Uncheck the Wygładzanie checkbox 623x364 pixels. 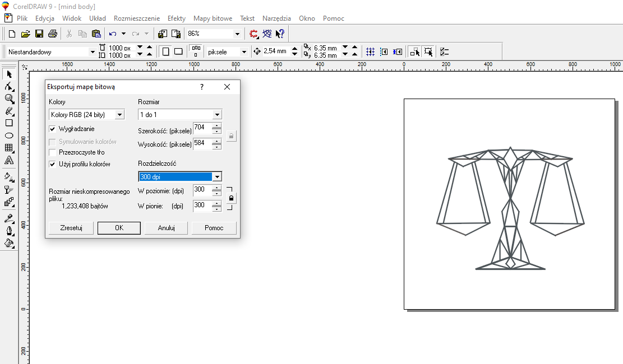53,129
